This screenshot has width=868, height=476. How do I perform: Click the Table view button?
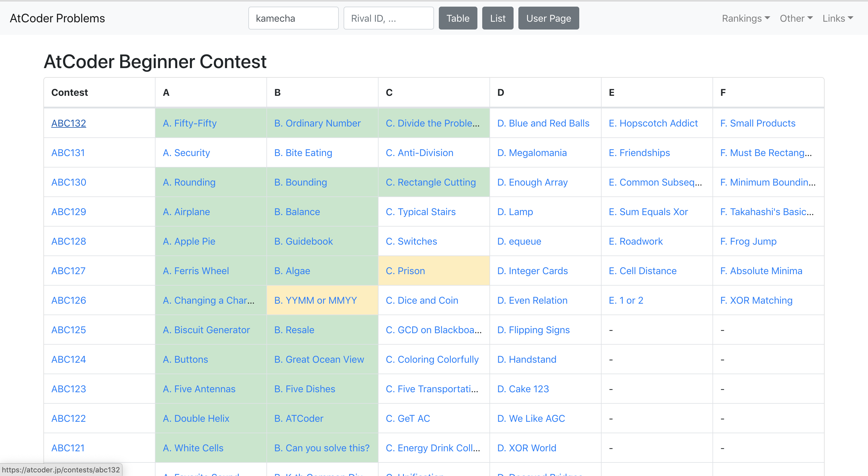click(x=458, y=18)
